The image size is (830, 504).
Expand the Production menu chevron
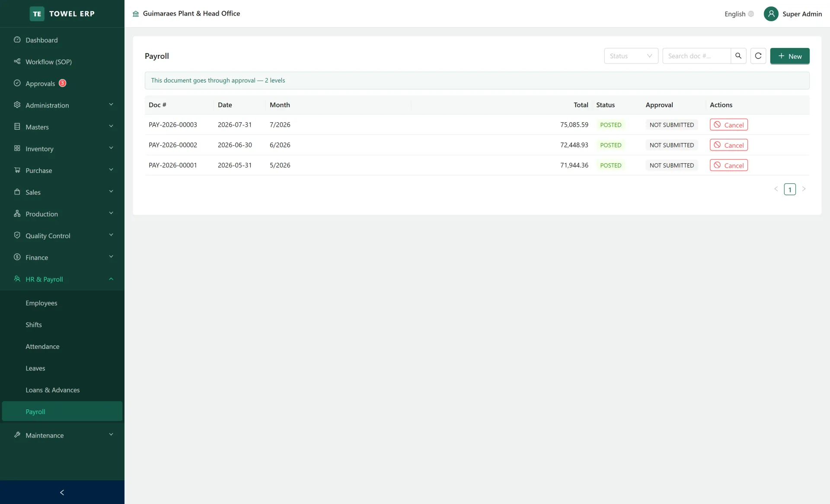[111, 213]
